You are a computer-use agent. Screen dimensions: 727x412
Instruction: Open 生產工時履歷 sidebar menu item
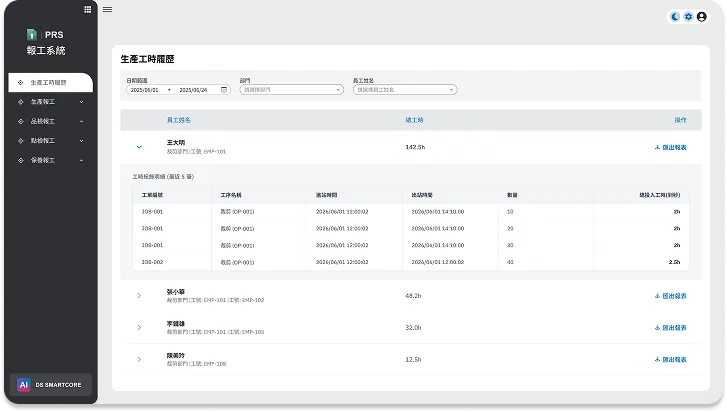[51, 82]
